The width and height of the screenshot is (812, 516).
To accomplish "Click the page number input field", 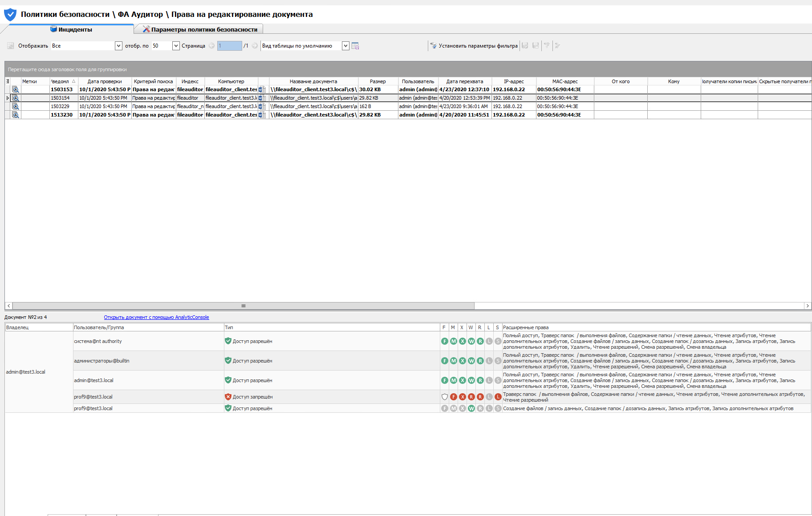I will point(229,46).
